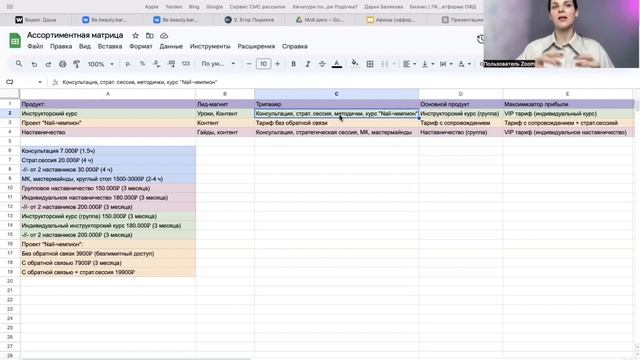Select row 5 header
The height and width of the screenshot is (360, 640).
pos(10,141)
